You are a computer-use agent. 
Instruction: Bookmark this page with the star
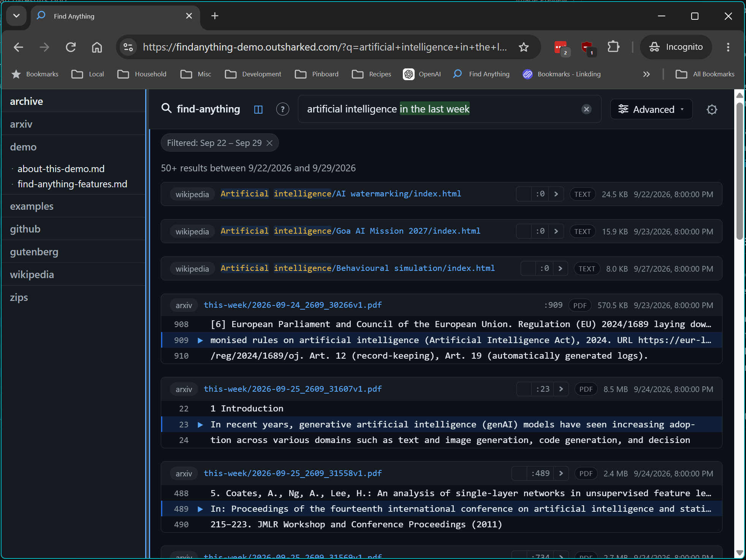[x=524, y=47]
